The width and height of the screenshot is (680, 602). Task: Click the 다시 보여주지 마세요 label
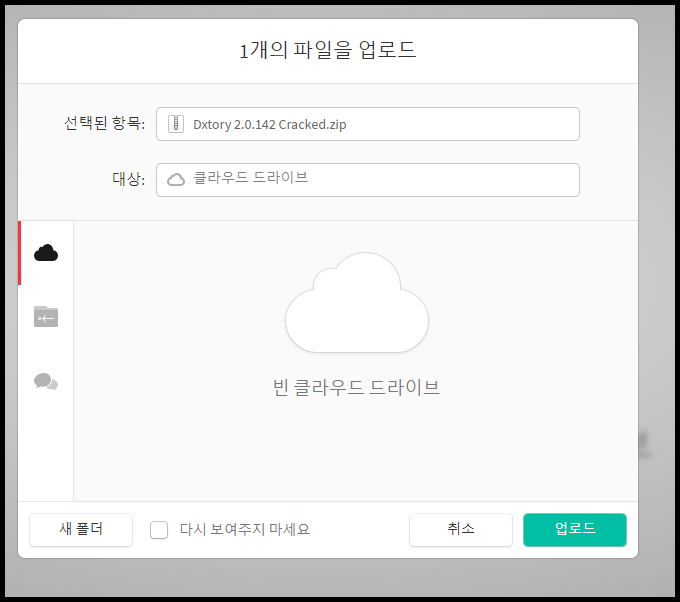pos(245,530)
